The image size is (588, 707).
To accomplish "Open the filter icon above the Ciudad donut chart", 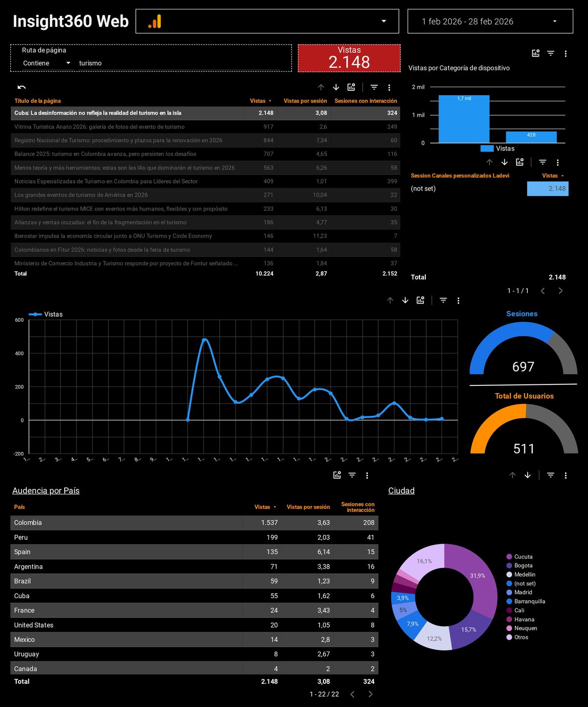I will (551, 475).
